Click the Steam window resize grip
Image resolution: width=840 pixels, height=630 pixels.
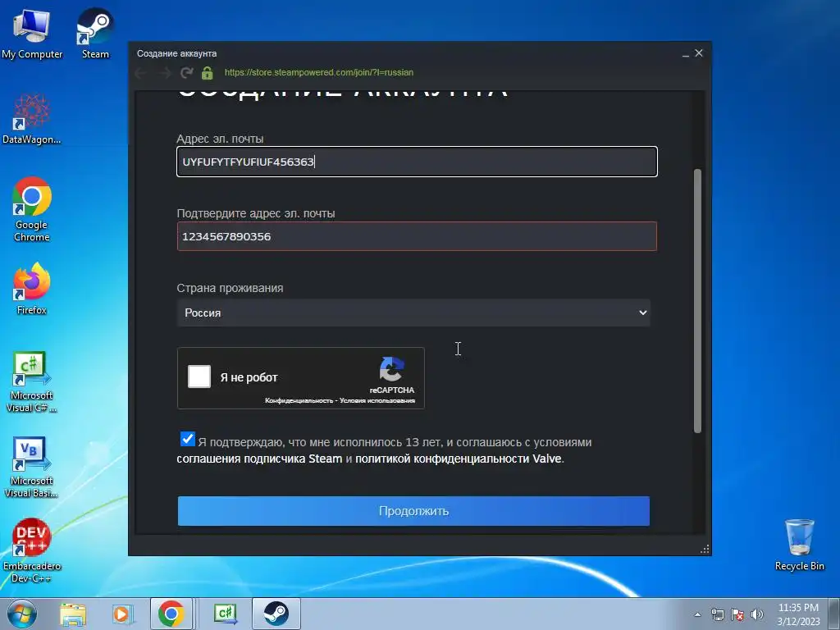coord(705,549)
